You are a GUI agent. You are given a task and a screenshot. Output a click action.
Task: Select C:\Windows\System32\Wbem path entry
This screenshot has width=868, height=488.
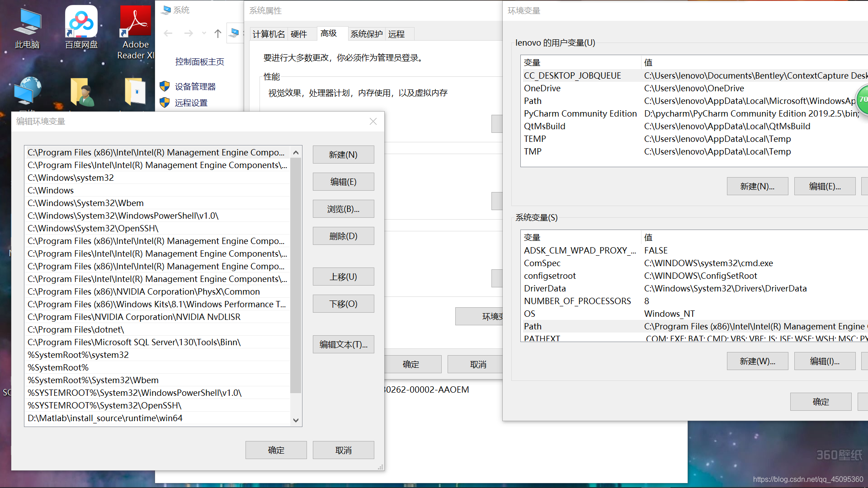(157, 203)
